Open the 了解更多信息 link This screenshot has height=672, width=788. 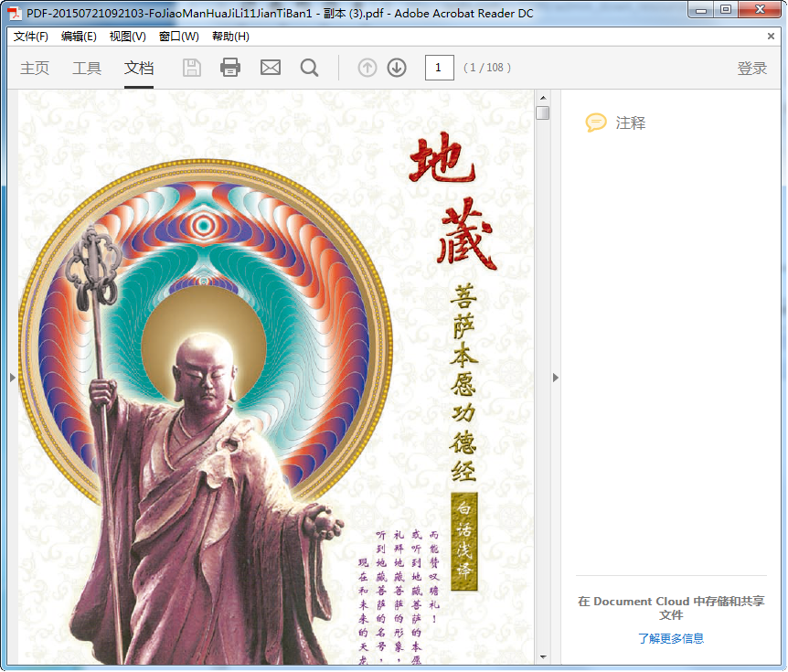[x=671, y=638]
